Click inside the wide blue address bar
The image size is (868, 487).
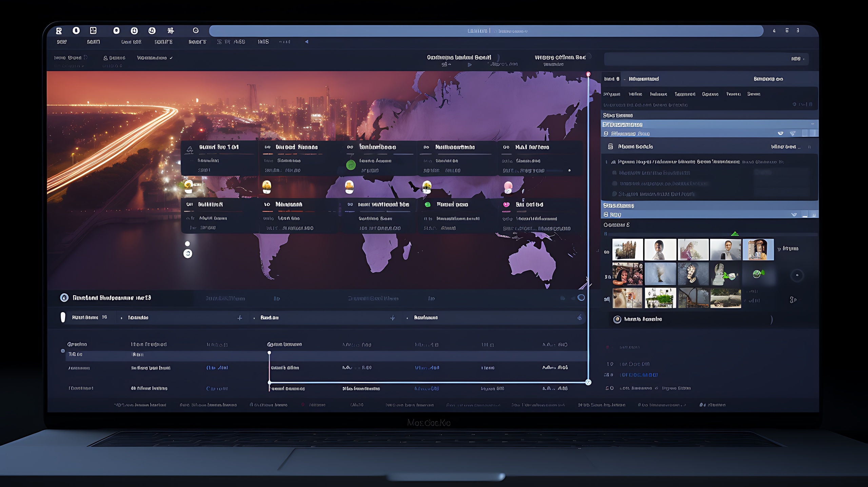(486, 31)
